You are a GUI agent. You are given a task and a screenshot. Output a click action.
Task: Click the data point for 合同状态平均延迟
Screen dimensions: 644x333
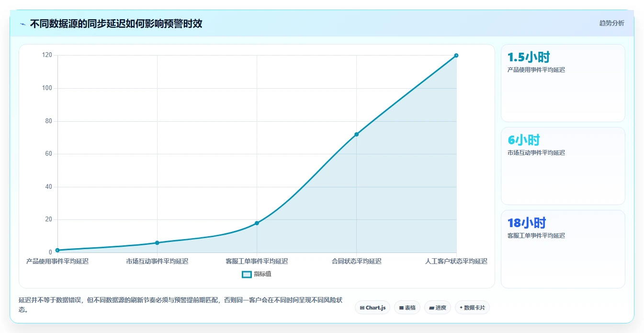point(356,134)
